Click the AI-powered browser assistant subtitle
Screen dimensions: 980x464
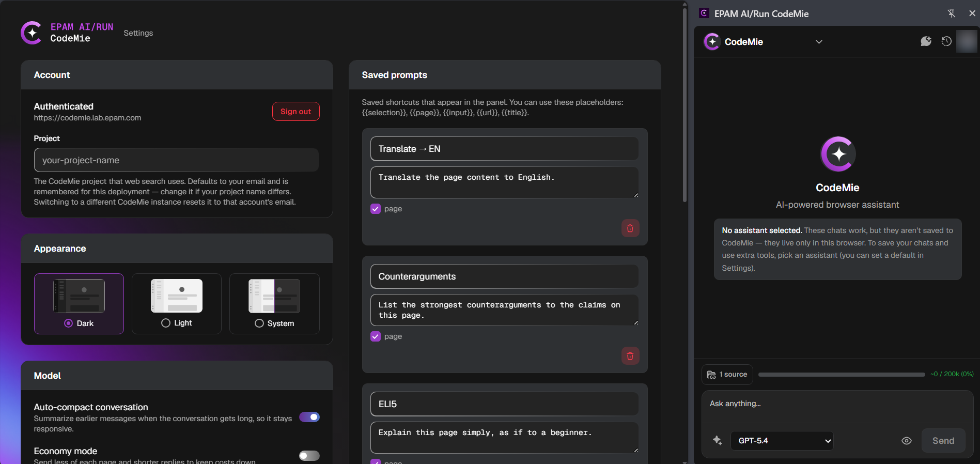pyautogui.click(x=837, y=205)
